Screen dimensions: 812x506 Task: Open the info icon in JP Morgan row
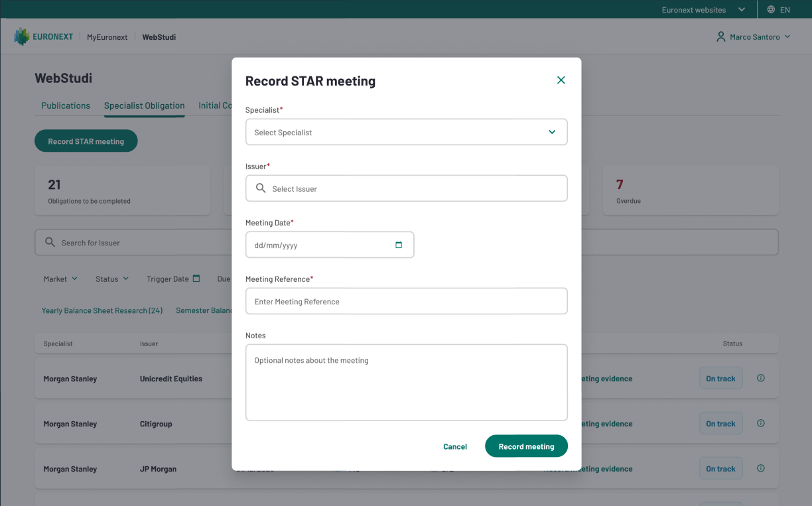761,468
